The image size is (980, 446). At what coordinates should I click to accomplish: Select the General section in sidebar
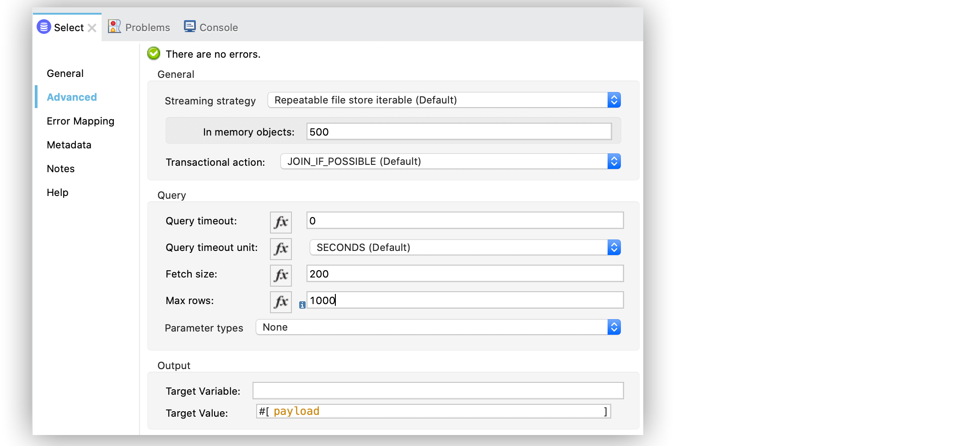(x=65, y=73)
